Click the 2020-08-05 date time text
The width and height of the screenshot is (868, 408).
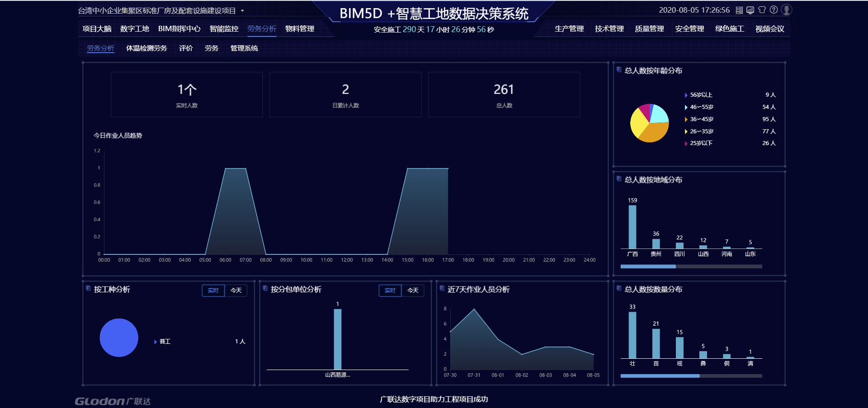coord(694,10)
